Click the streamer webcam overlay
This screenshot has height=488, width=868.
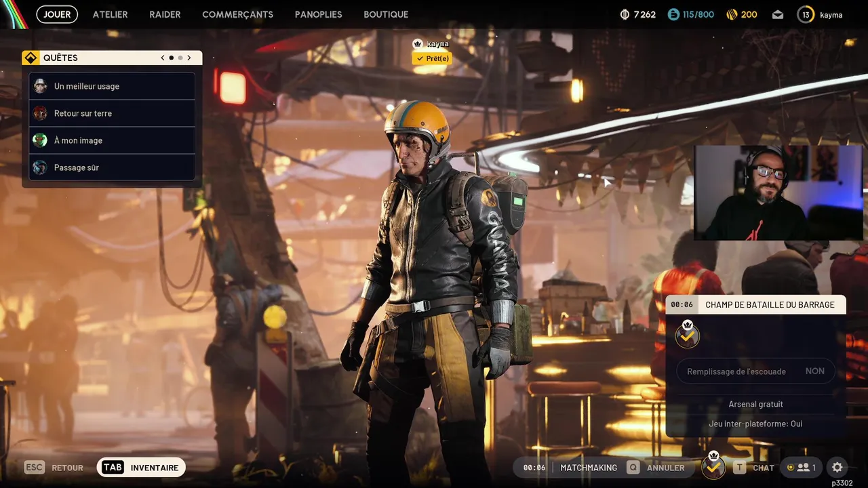pos(778,192)
